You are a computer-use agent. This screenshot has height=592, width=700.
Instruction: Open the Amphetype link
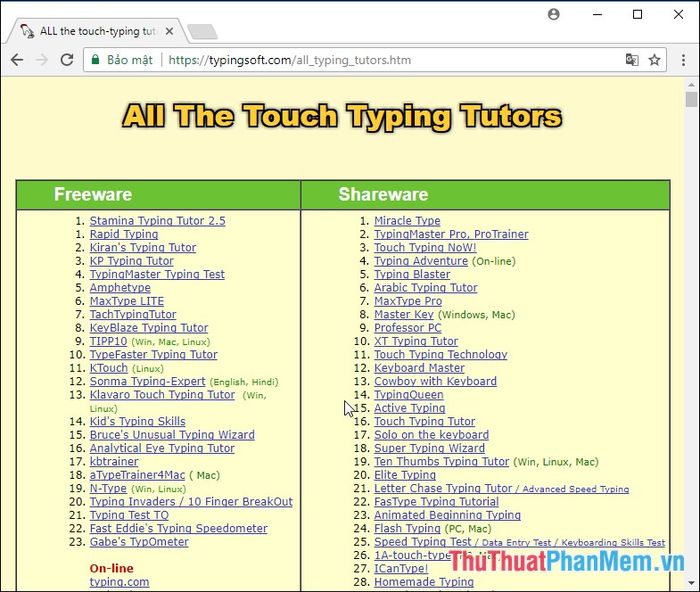pyautogui.click(x=120, y=288)
